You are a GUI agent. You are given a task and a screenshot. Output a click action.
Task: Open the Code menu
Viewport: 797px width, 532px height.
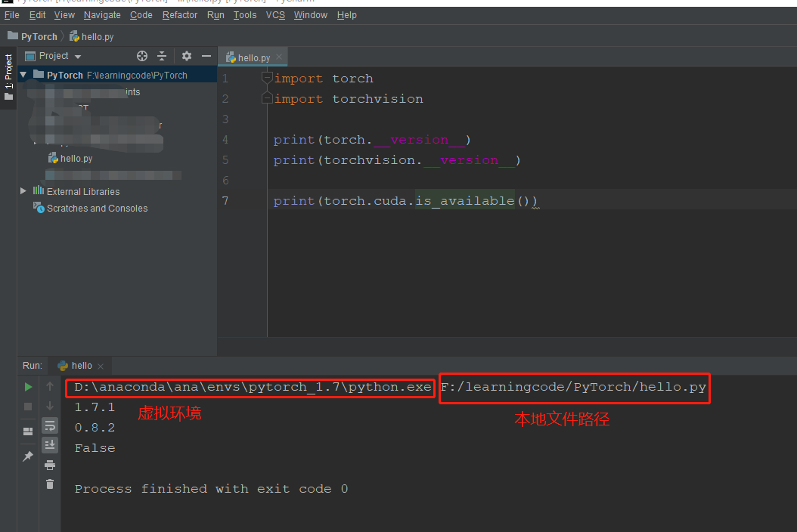coord(141,15)
